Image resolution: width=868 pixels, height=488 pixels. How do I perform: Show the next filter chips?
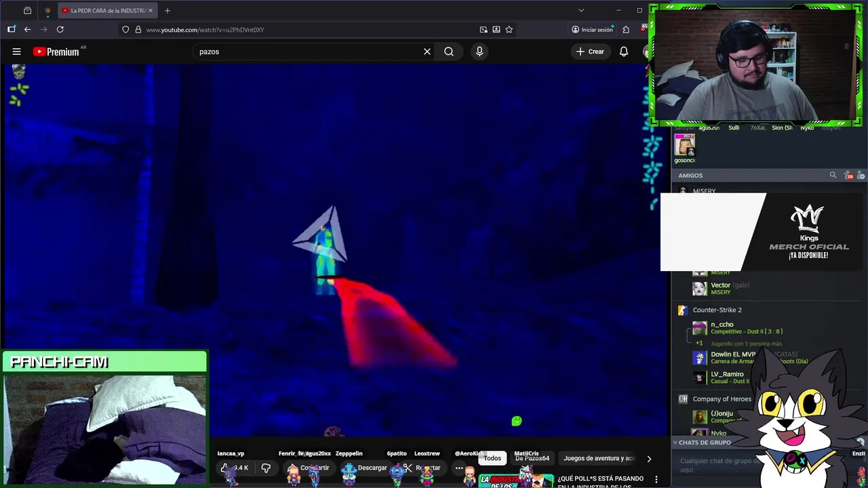point(649,459)
